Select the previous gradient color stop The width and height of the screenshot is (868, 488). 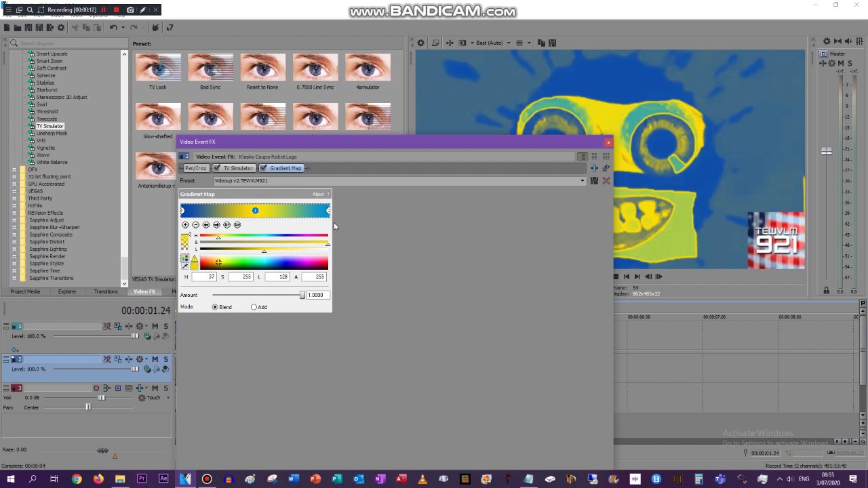pyautogui.click(x=206, y=224)
